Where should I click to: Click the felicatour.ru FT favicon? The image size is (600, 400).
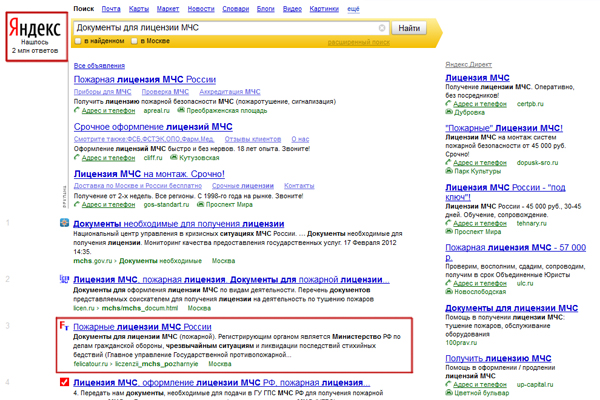[x=65, y=327]
